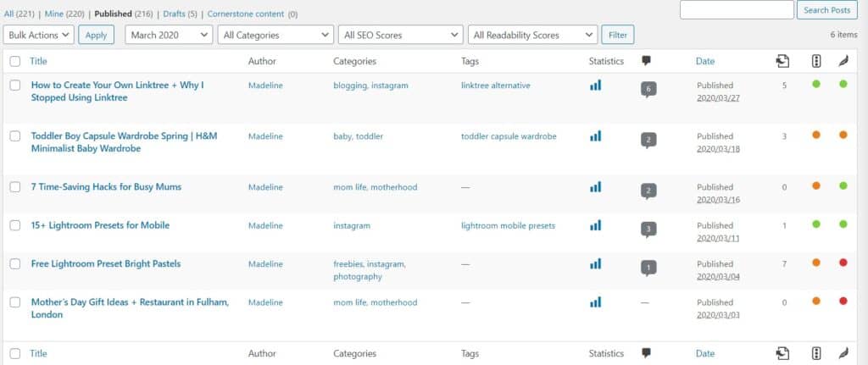Viewport: 868px width, 365px height.
Task: Switch to Published (216) view
Action: [124, 14]
